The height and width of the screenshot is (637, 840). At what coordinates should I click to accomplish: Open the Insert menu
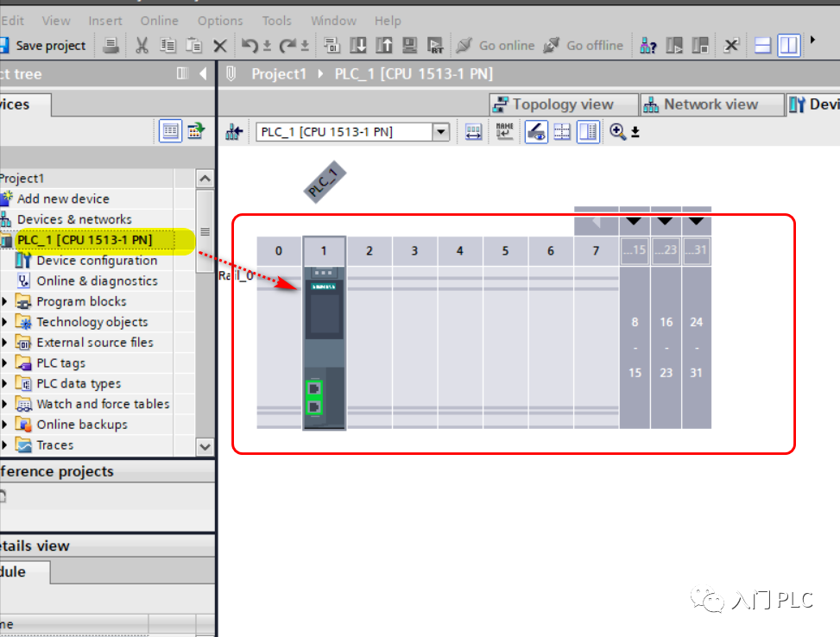coord(105,21)
